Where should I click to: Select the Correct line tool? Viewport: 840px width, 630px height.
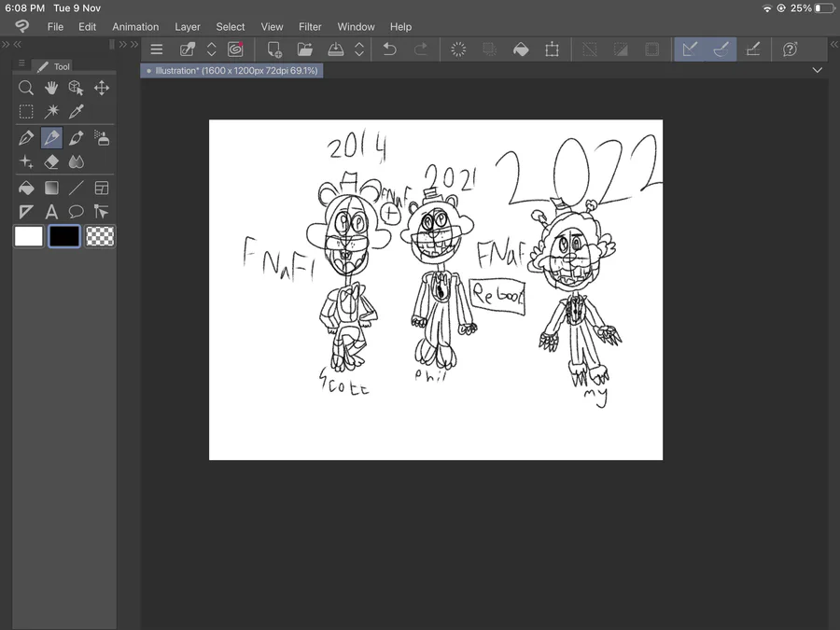101,212
